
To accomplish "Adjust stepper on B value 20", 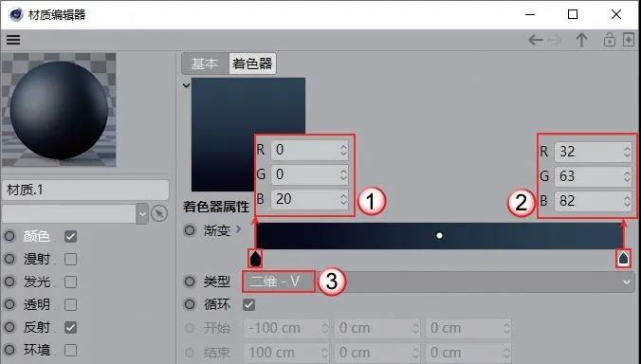I will 343,199.
